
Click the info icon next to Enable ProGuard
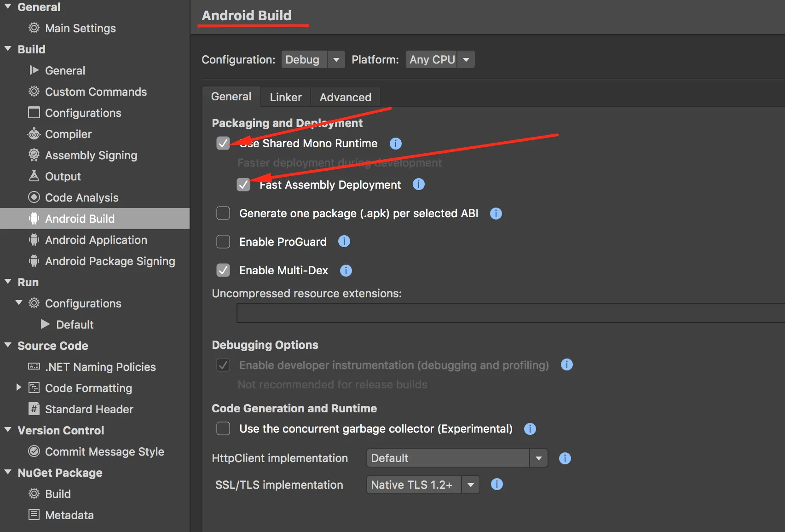click(344, 242)
